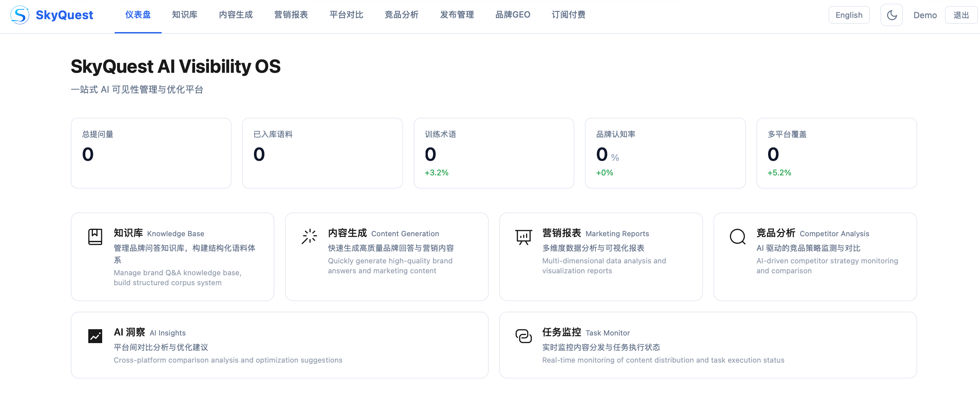Click the AI Insights chart icon
Image resolution: width=980 pixels, height=401 pixels.
pos(95,336)
